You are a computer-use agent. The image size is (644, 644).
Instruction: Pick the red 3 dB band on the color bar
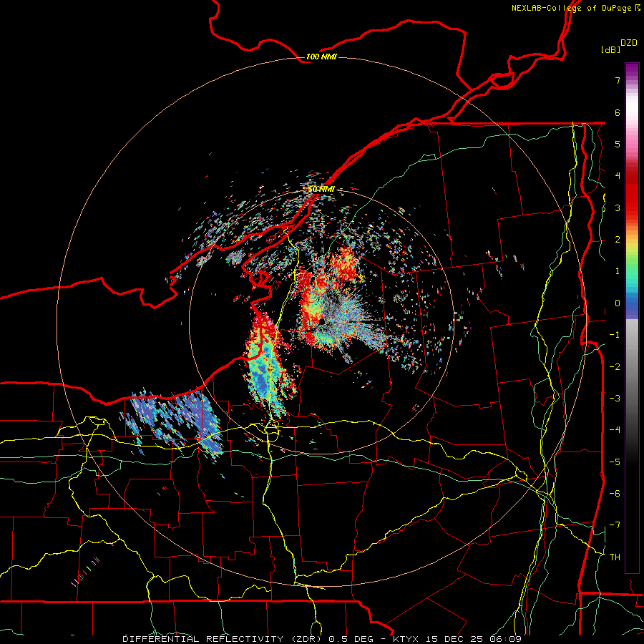click(632, 208)
